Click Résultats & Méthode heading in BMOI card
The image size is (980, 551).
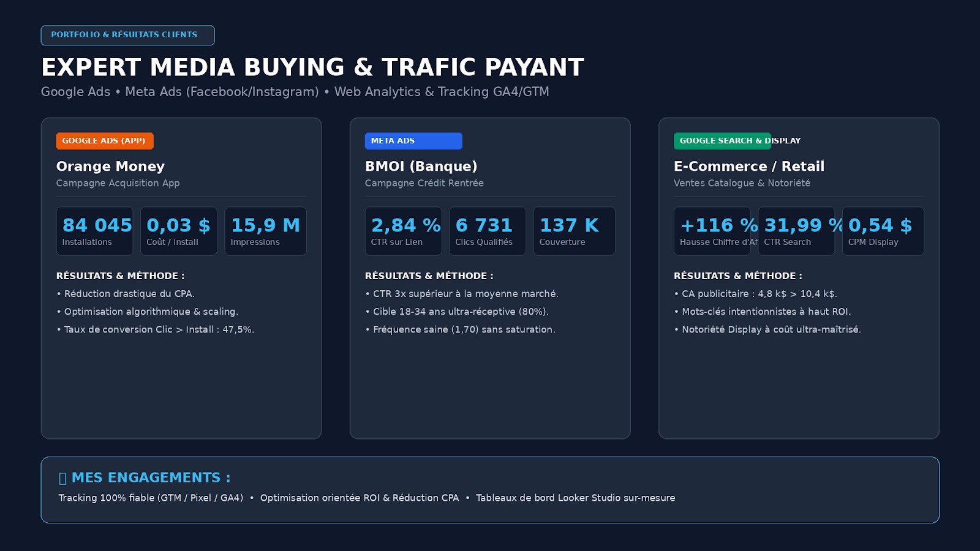tap(429, 276)
